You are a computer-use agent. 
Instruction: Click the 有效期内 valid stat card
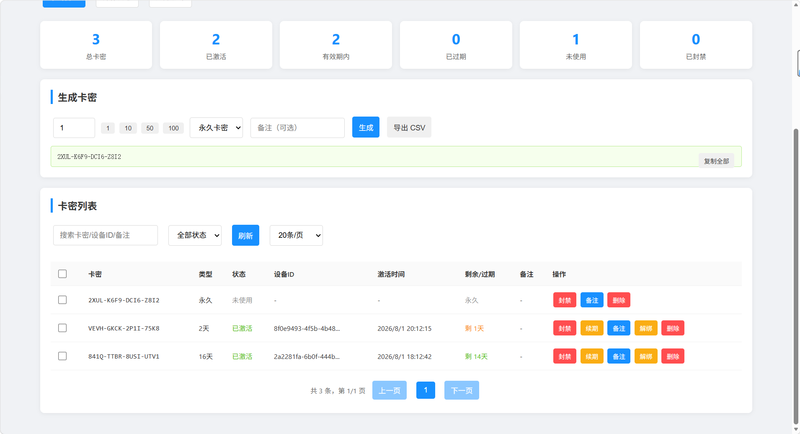coord(336,45)
